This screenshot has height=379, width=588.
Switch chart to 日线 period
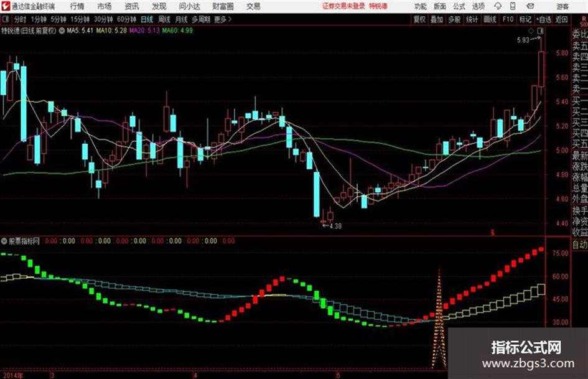[x=147, y=19]
